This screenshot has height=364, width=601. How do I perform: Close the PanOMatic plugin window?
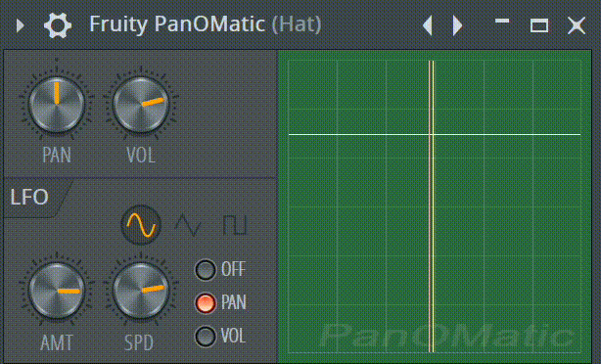click(577, 25)
